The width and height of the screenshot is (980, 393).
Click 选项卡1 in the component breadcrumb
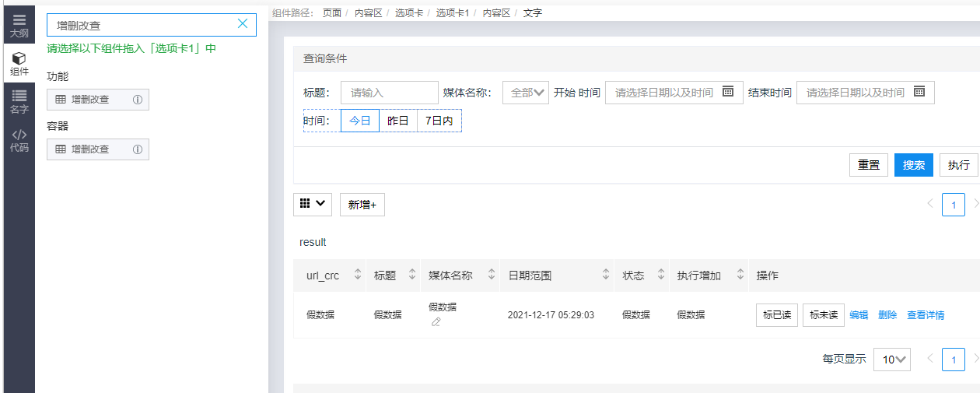pyautogui.click(x=452, y=13)
